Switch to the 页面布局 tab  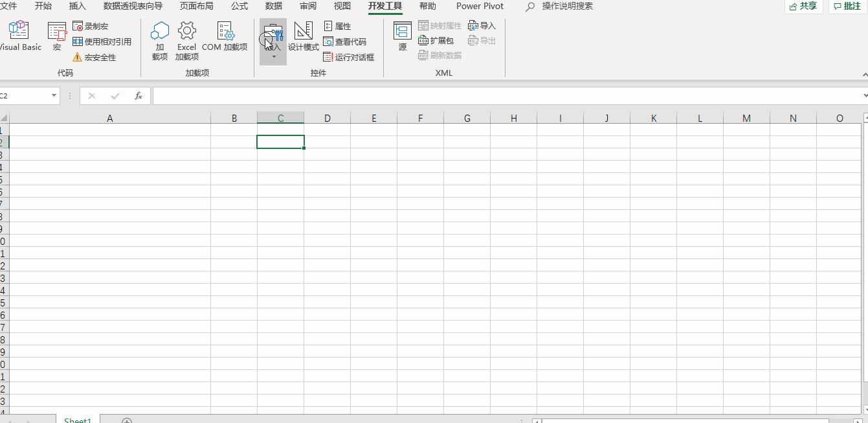(196, 6)
